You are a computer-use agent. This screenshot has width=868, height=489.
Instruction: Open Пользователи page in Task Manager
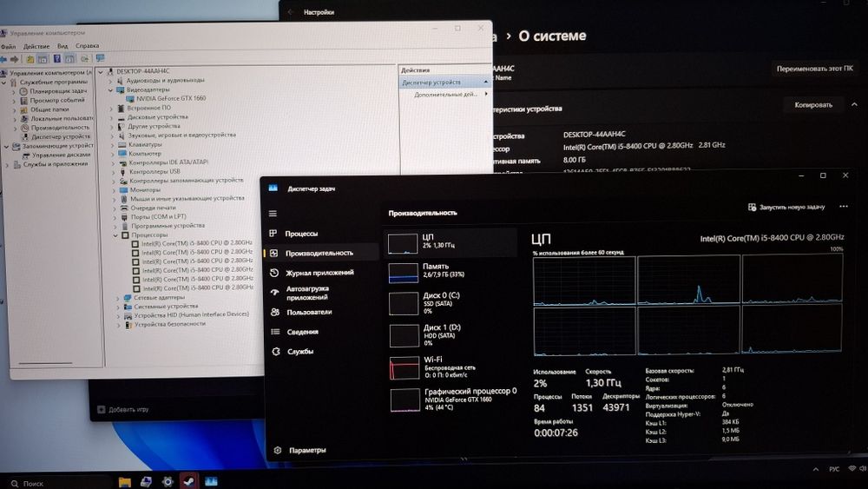pyautogui.click(x=310, y=313)
